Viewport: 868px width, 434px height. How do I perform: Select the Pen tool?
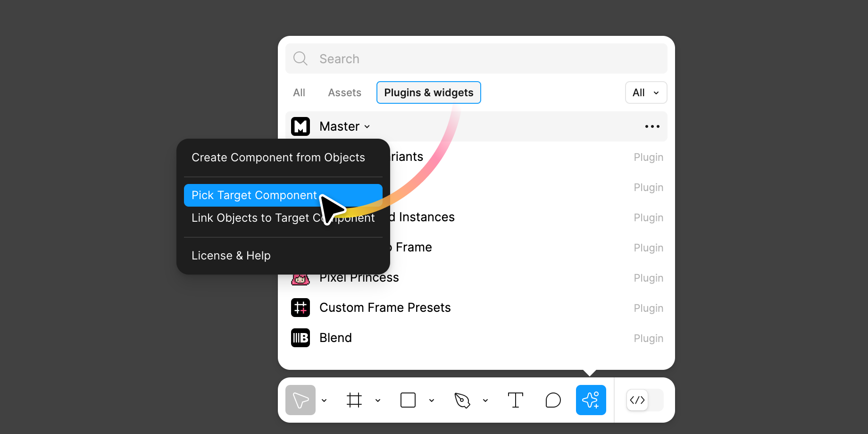coord(462,400)
